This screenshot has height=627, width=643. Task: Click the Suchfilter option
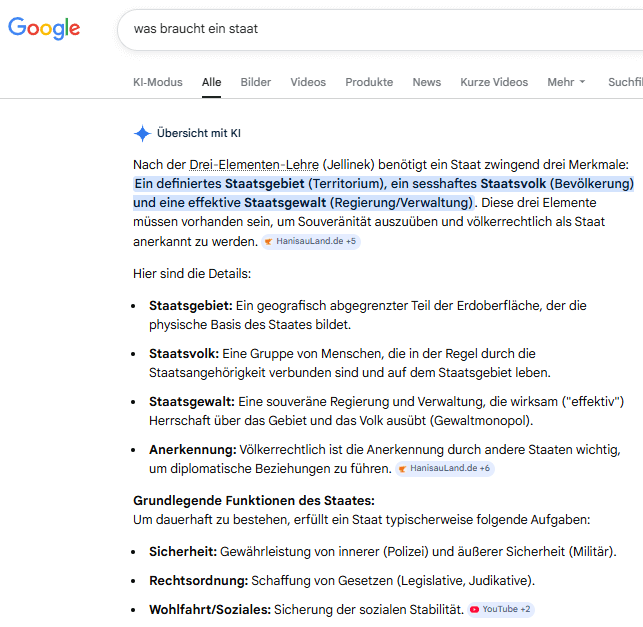625,82
